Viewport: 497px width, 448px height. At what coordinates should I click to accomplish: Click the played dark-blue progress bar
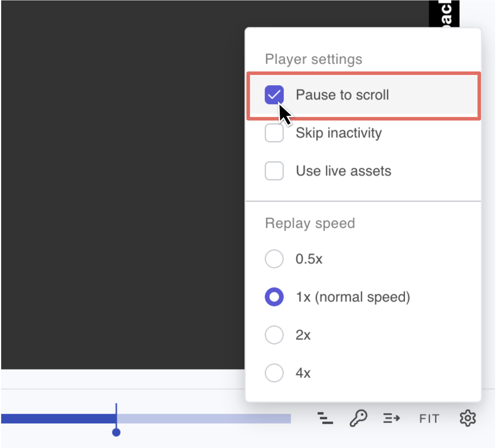coord(59,419)
